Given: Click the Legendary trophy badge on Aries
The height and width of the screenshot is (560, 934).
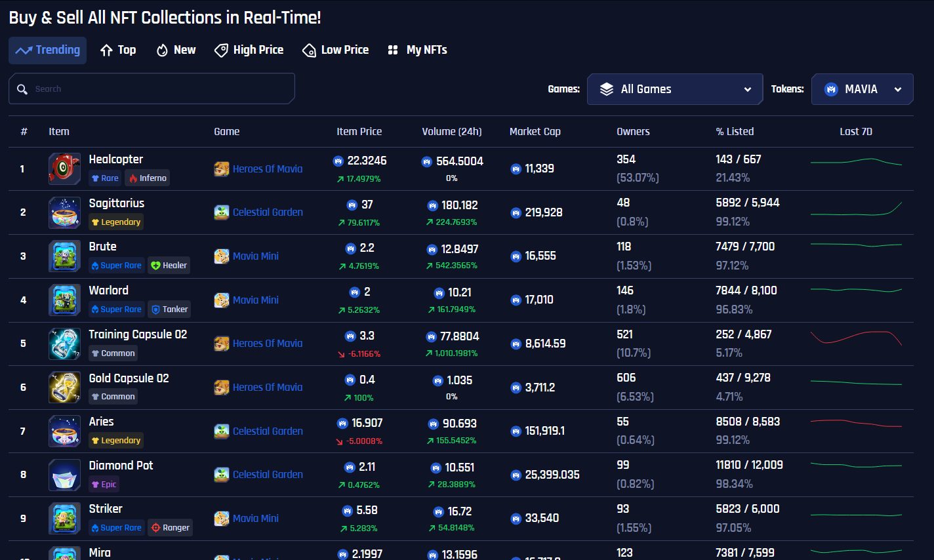Looking at the screenshot, I should 115,440.
